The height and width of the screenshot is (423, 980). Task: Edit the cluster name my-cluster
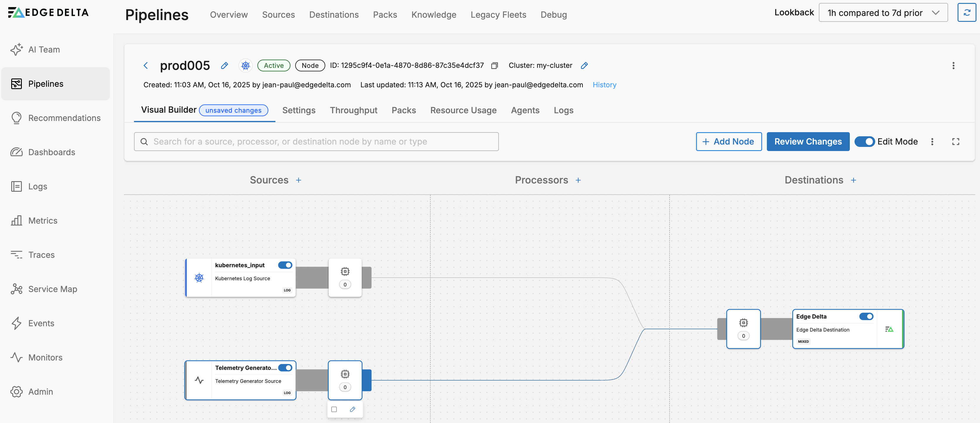point(584,66)
